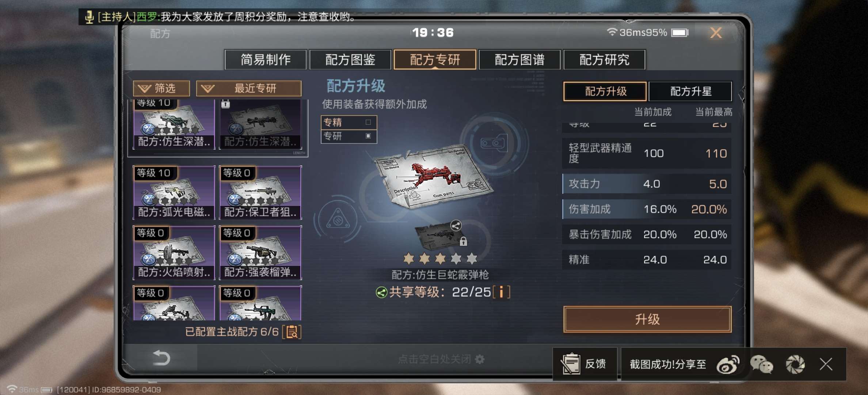
Task: Share screenshot to Weibo
Action: (x=728, y=364)
